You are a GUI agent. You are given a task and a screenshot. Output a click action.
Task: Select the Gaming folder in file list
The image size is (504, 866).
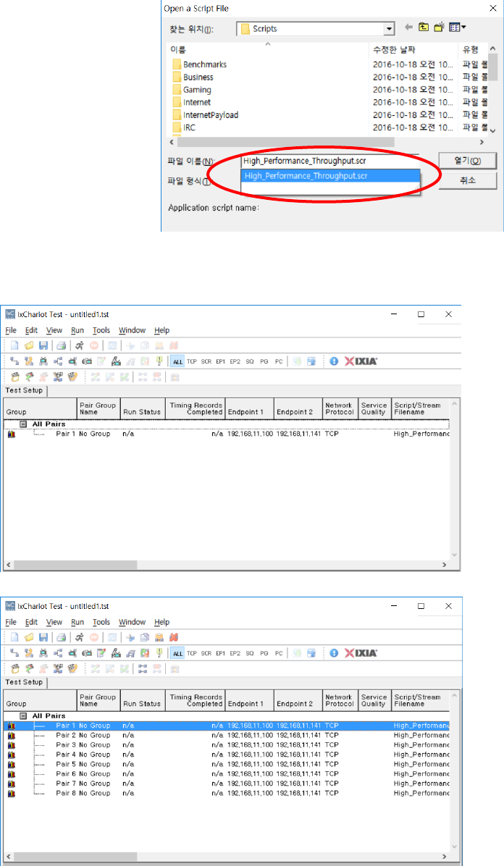click(197, 90)
